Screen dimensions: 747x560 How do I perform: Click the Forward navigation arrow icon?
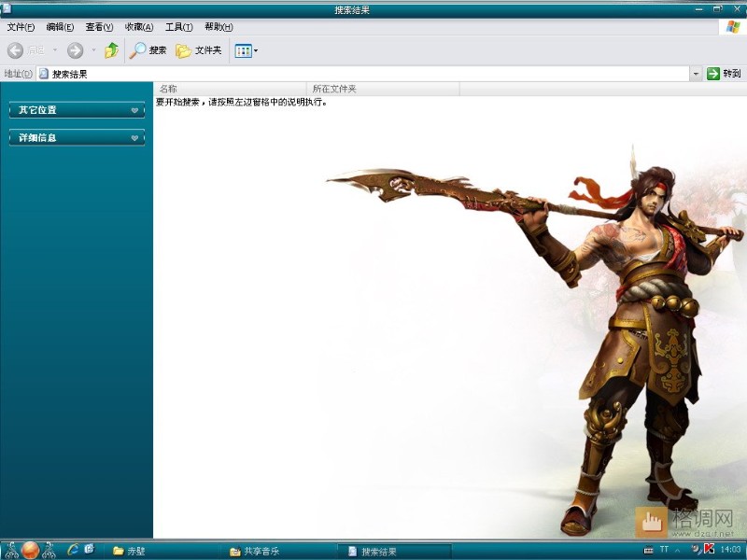[x=75, y=50]
